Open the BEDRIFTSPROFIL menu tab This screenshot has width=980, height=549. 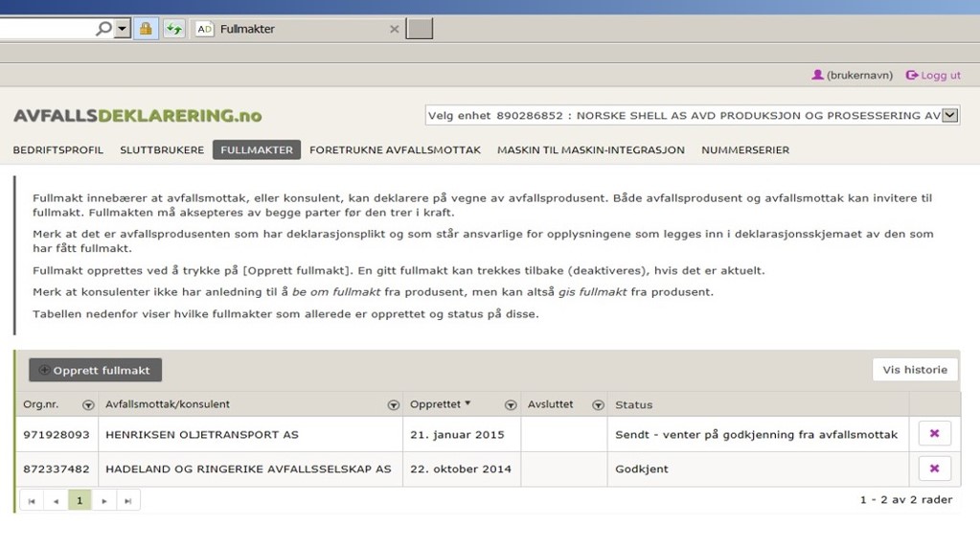point(57,150)
